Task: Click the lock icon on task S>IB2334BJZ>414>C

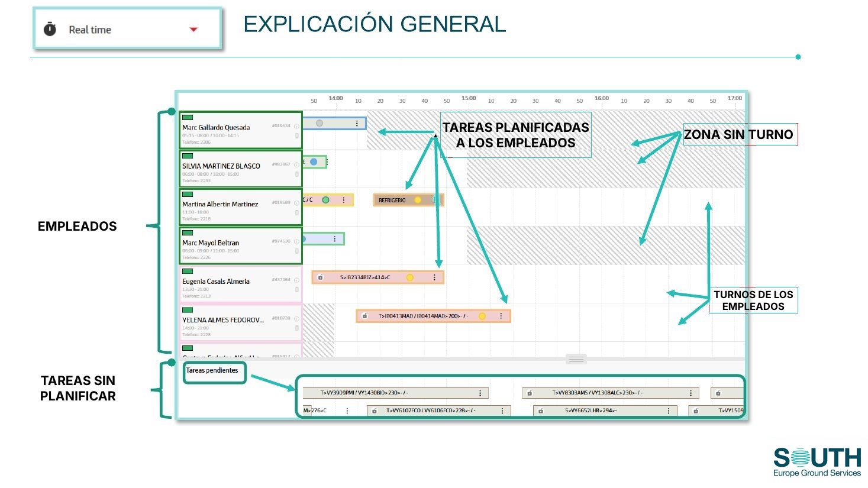Action: [321, 277]
